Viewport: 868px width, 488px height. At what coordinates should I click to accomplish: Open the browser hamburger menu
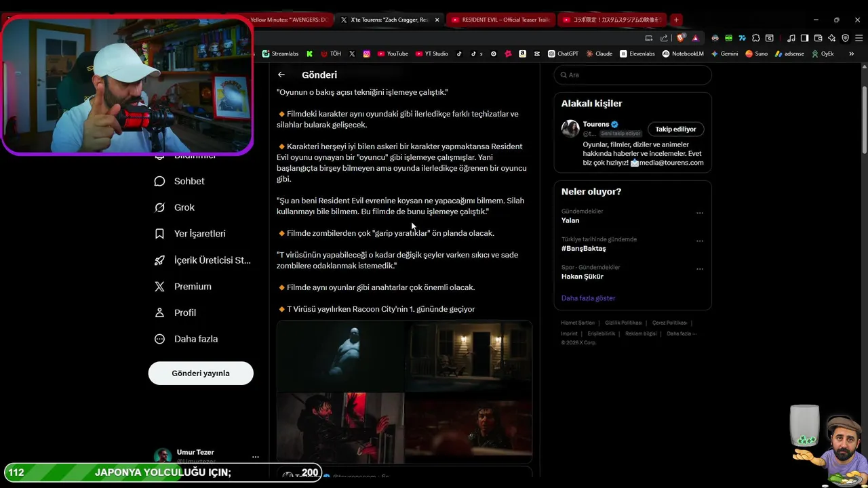(859, 38)
